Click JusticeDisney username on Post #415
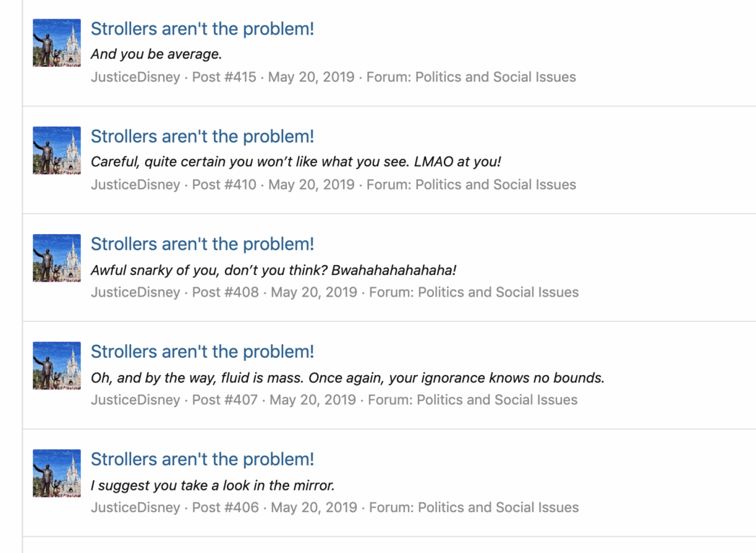The width and height of the screenshot is (756, 553). [x=135, y=77]
